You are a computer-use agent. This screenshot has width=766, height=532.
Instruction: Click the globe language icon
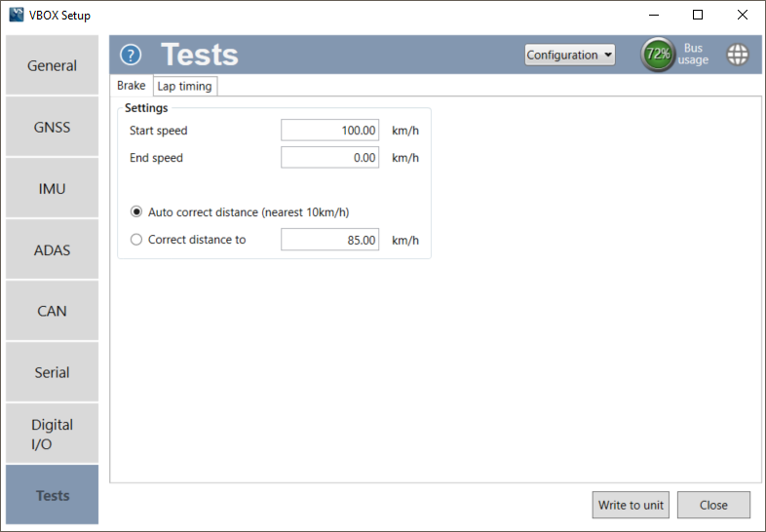pos(737,55)
